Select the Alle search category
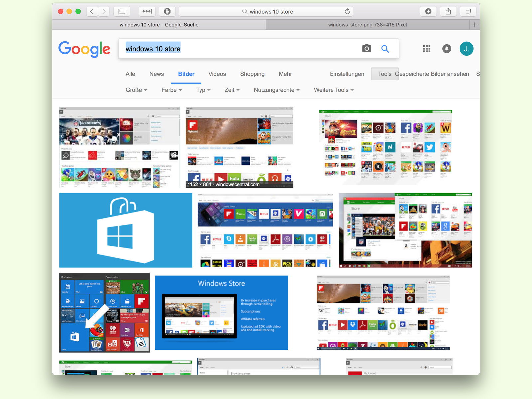 130,74
